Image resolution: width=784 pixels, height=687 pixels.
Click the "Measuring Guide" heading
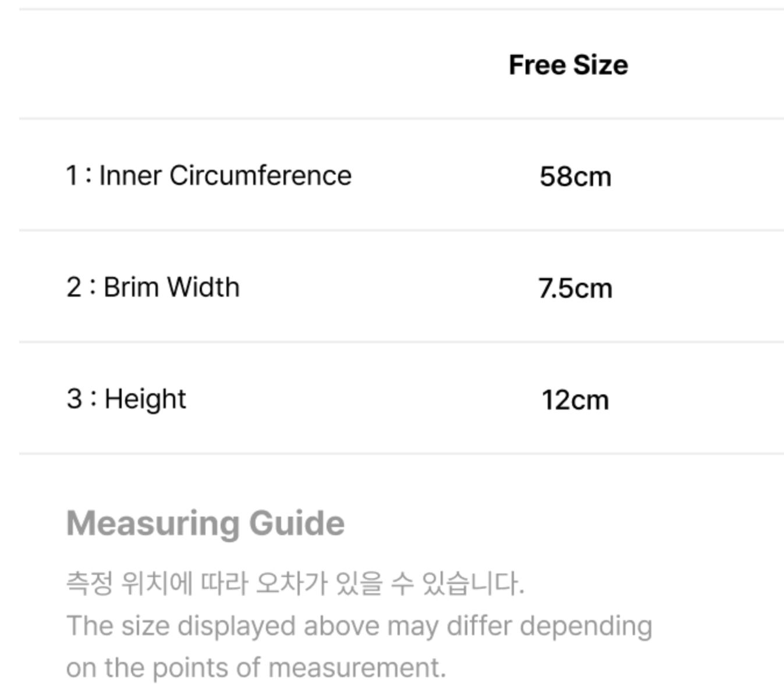205,523
